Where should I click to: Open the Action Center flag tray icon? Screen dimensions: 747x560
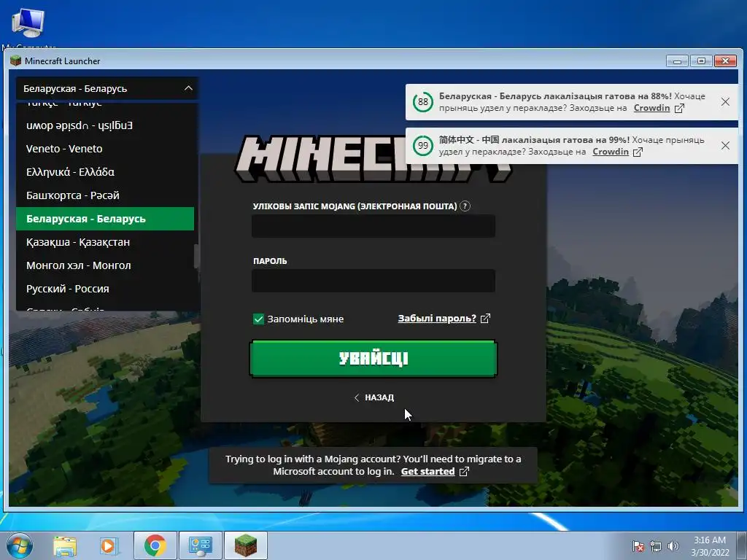click(638, 546)
